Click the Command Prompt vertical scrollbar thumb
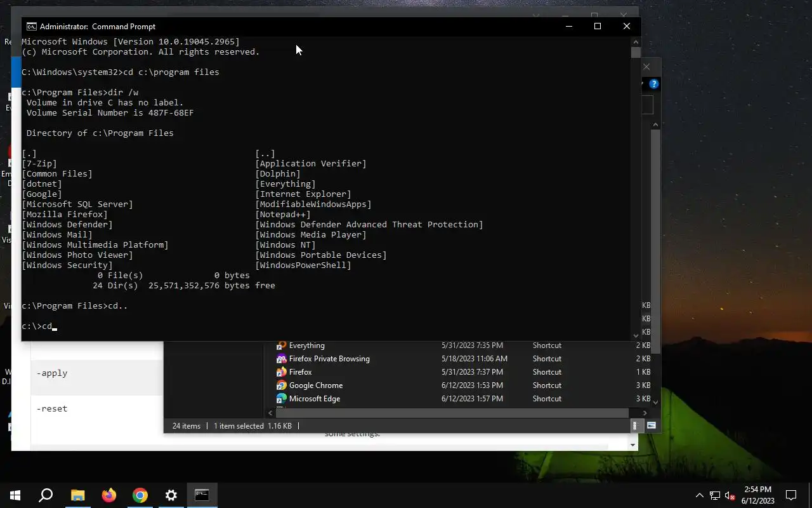 (636, 52)
